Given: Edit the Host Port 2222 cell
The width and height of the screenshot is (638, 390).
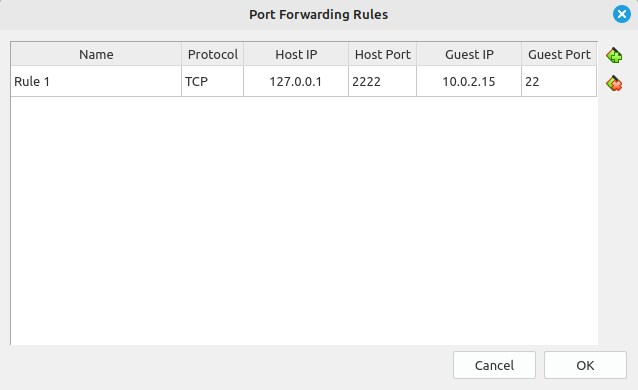Looking at the screenshot, I should click(x=382, y=81).
